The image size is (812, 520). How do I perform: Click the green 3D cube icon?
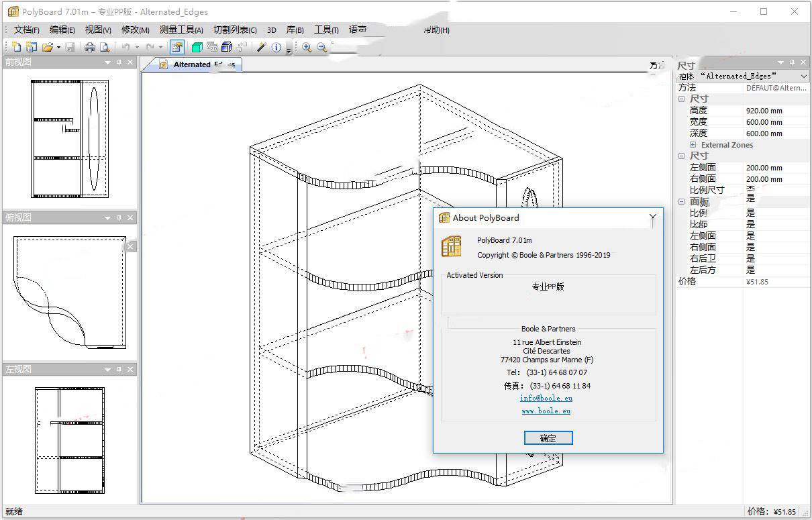197,47
